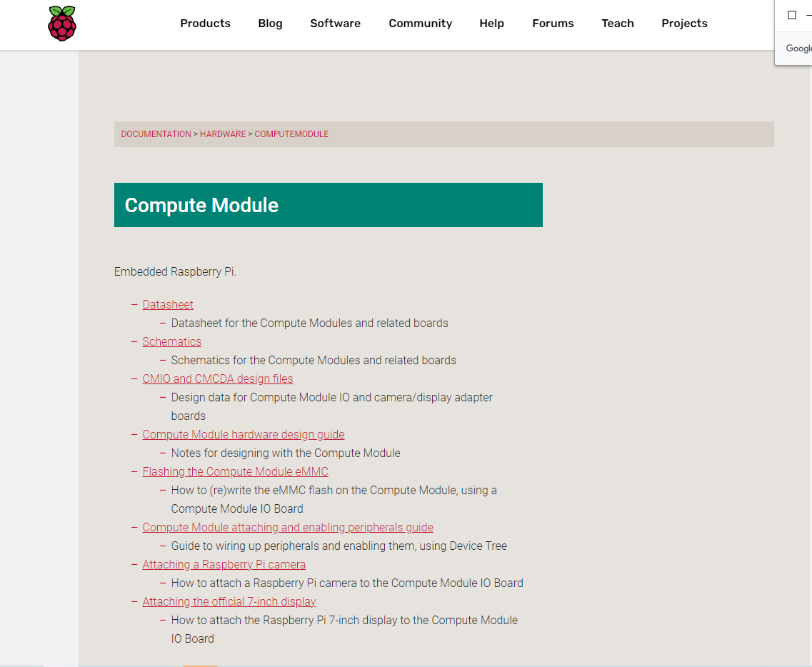
Task: Open the Community nav item
Action: click(x=421, y=24)
